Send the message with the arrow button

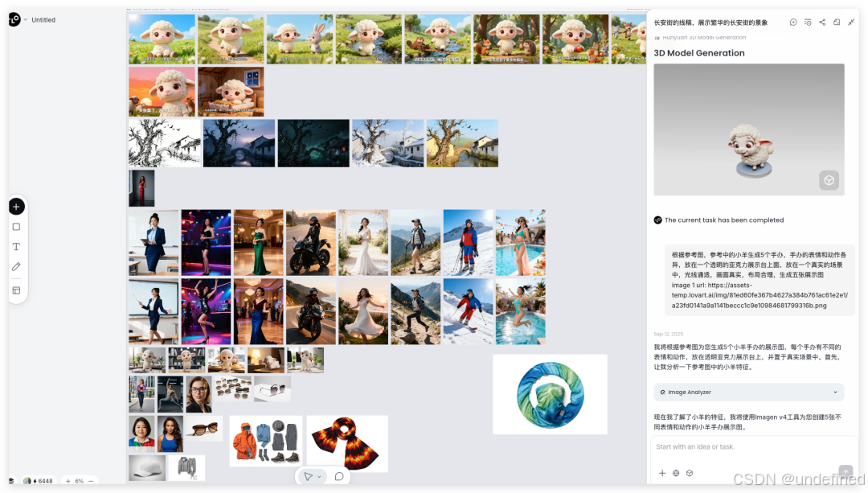click(x=845, y=472)
